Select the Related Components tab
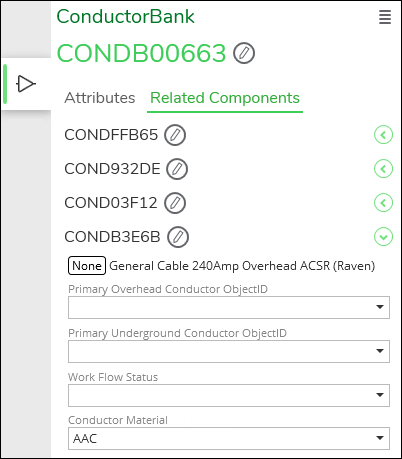This screenshot has height=459, width=402. [225, 98]
